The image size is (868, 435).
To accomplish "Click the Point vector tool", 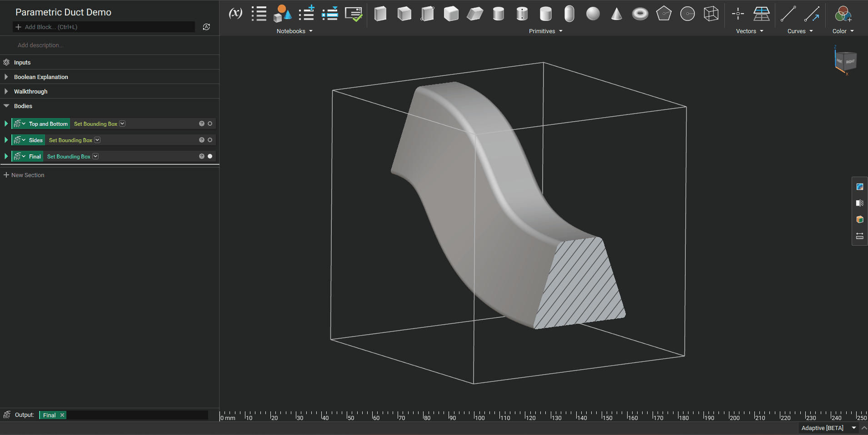I will click(x=738, y=14).
